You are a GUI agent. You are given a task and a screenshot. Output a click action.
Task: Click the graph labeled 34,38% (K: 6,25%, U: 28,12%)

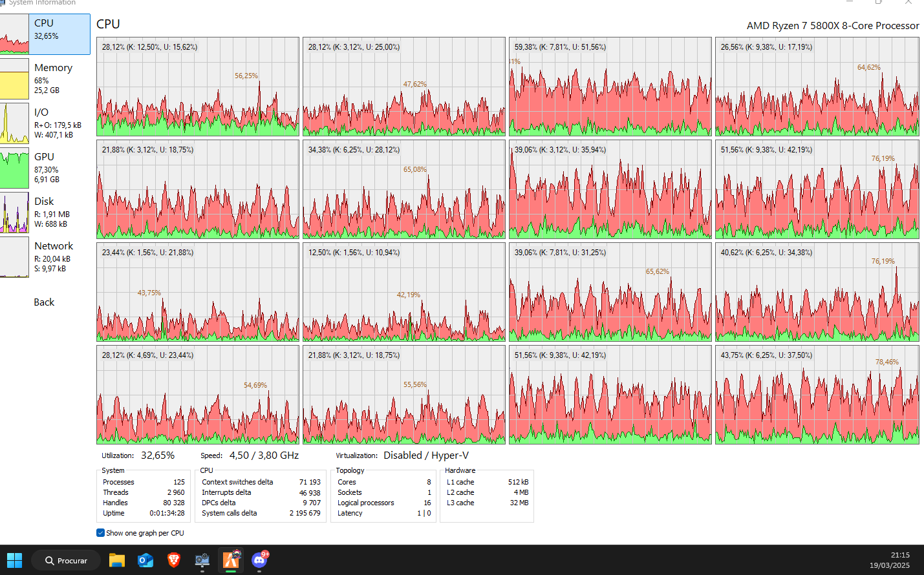click(x=404, y=189)
